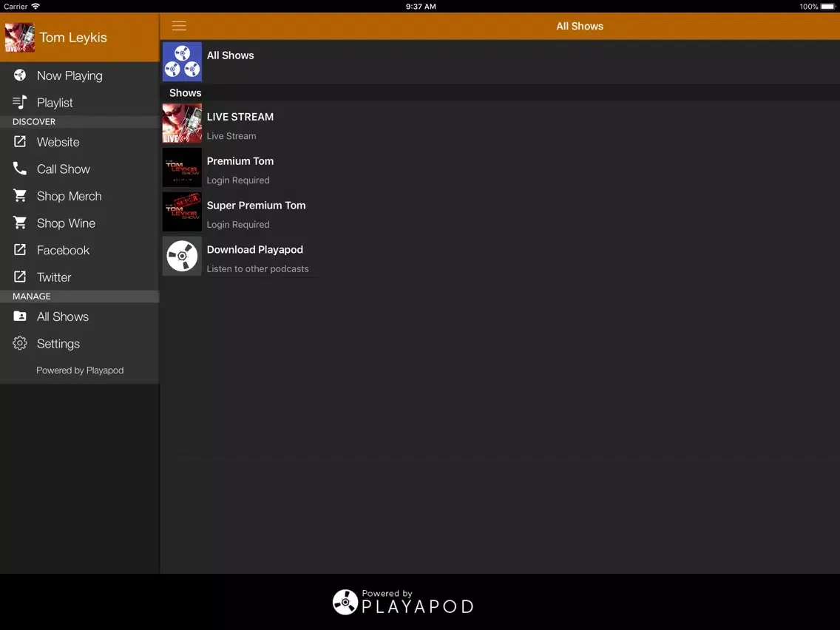Click the Website external link icon
The height and width of the screenshot is (630, 840).
[x=20, y=141]
